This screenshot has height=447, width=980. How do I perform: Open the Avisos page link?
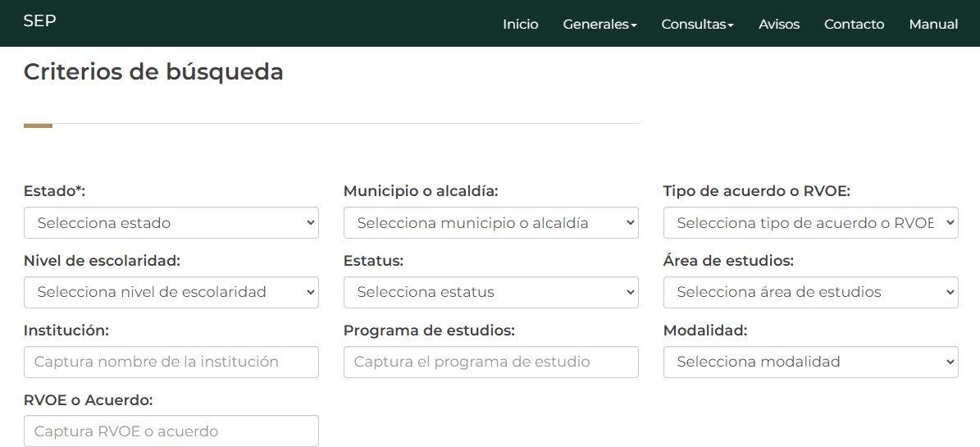pos(778,25)
